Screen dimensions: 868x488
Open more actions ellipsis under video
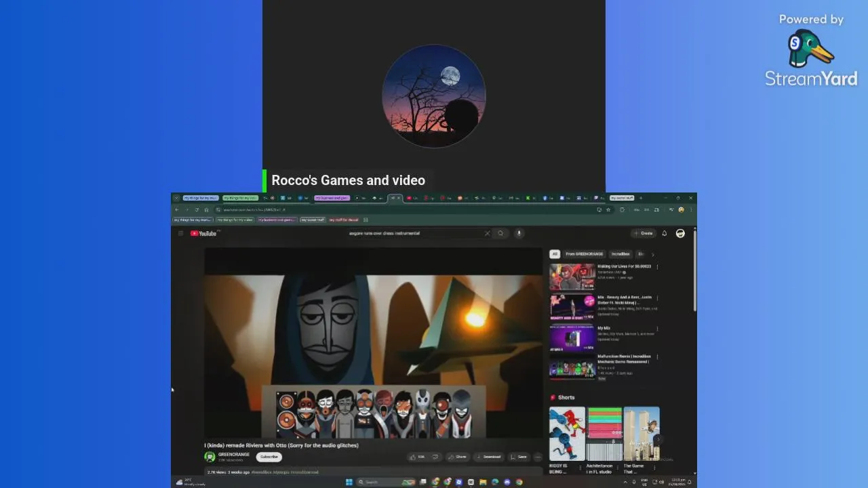(x=538, y=457)
